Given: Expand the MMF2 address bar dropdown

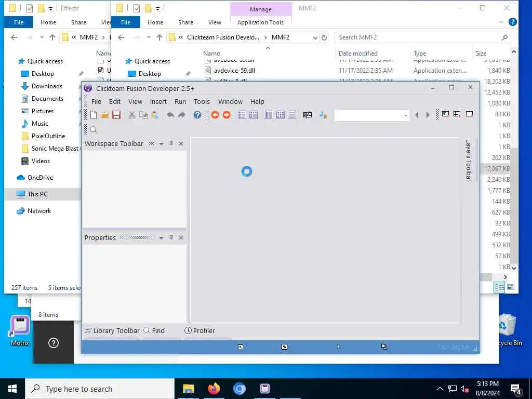Looking at the screenshot, I should (315, 37).
